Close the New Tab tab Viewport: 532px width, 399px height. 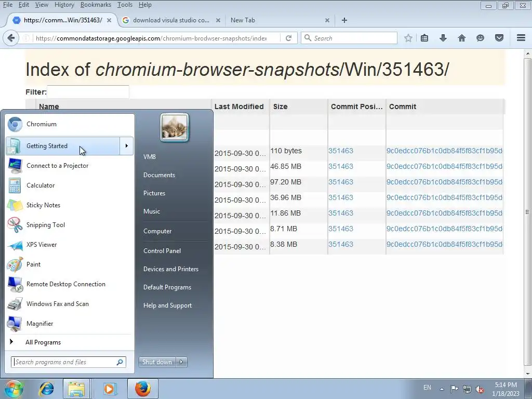(x=327, y=20)
